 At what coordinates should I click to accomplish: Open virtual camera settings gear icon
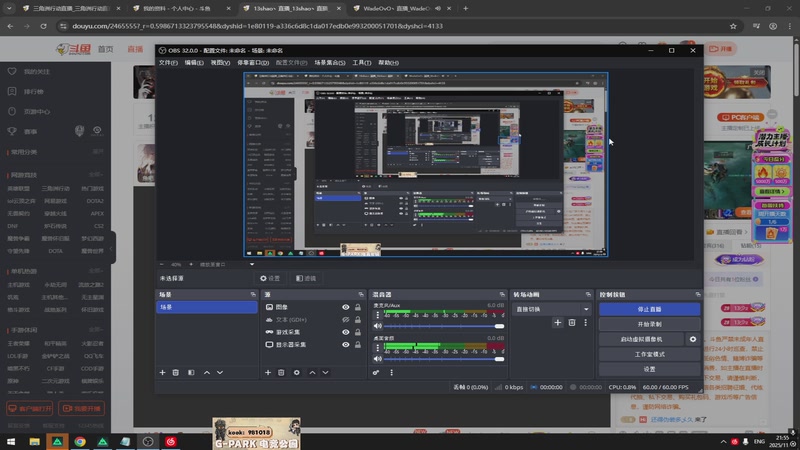pos(693,339)
